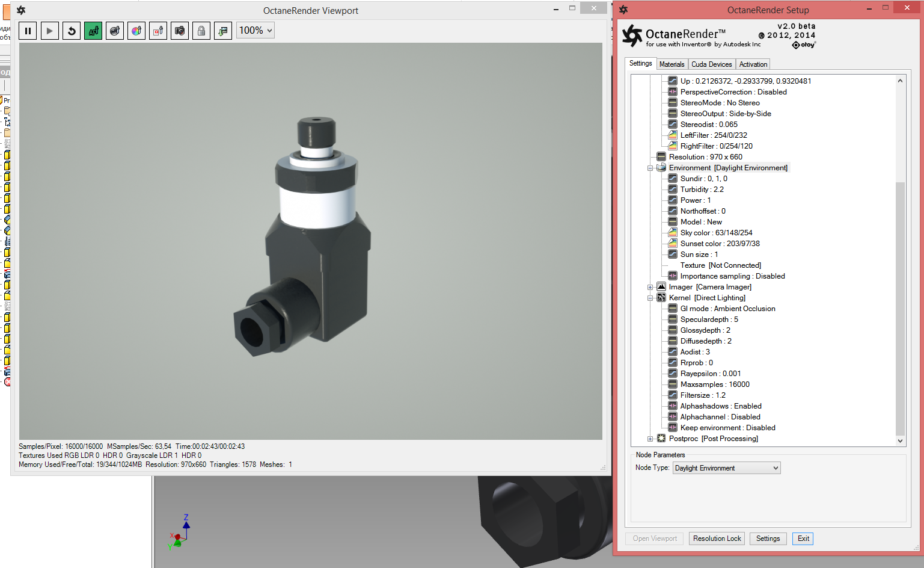Click the Northoffset float icon
The image size is (924, 568).
(673, 211)
